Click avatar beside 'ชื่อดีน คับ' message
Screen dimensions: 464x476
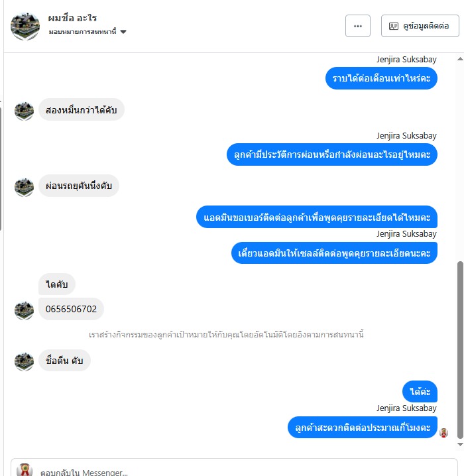(25, 361)
